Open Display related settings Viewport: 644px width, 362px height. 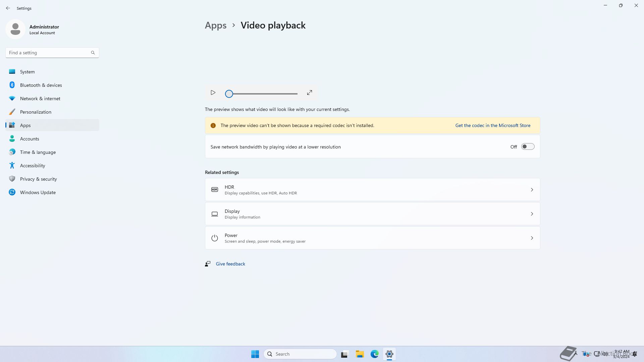coord(372,214)
